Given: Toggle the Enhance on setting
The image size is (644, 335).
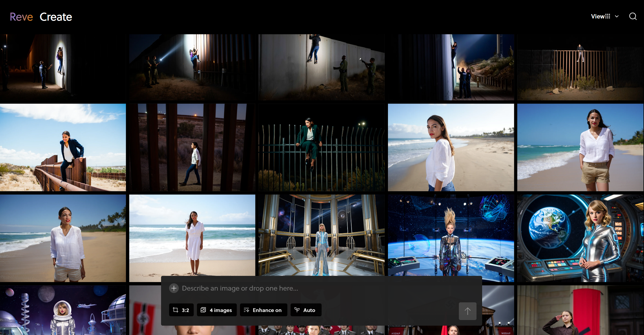Looking at the screenshot, I should (x=264, y=310).
